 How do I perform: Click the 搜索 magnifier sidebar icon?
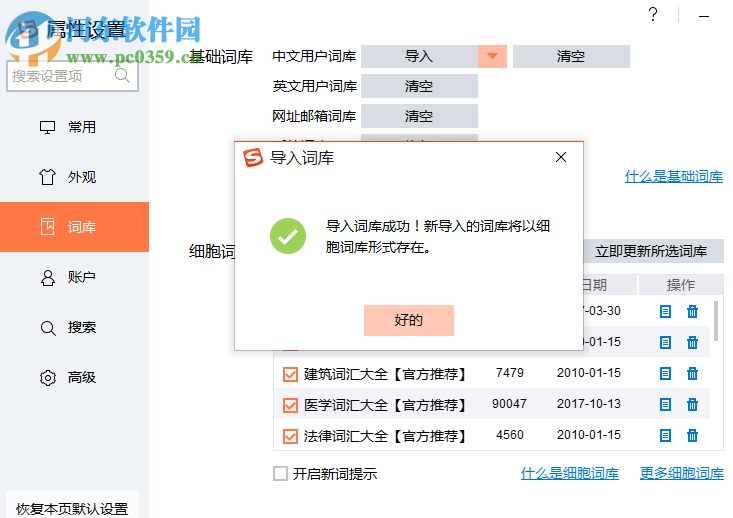click(48, 328)
